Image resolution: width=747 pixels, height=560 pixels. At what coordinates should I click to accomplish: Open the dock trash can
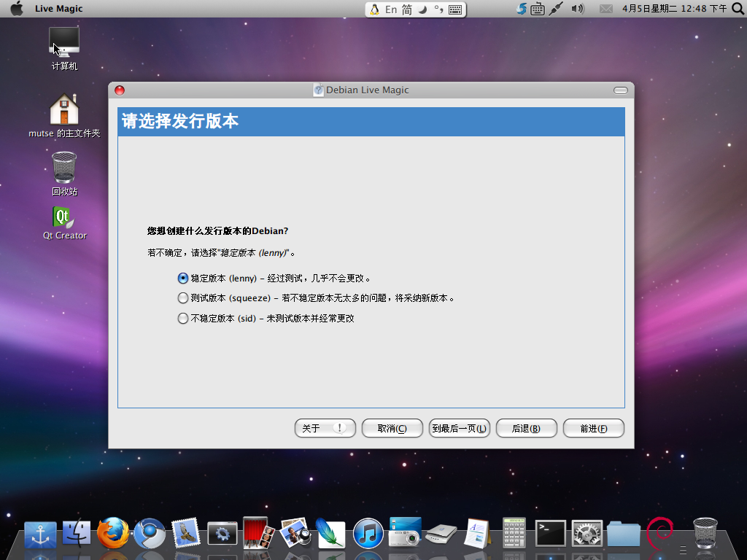(x=705, y=533)
